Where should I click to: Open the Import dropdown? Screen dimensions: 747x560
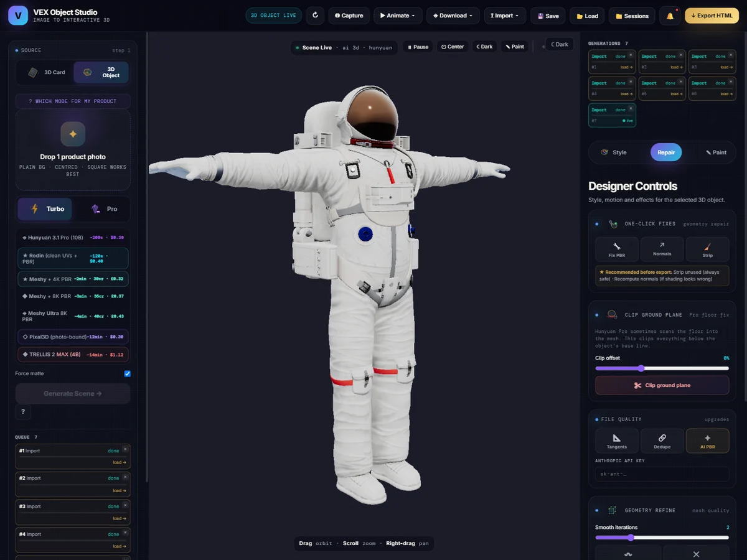(x=505, y=16)
